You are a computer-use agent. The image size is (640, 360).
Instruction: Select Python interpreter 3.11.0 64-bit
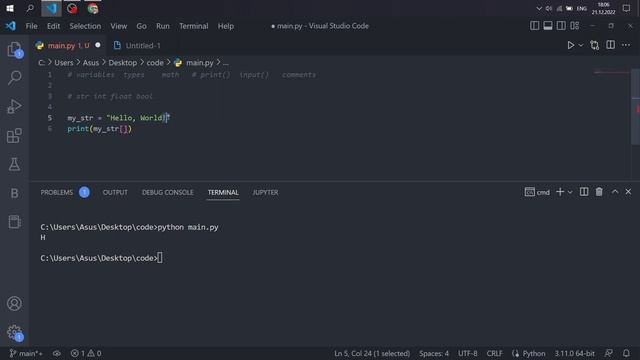[574, 353]
